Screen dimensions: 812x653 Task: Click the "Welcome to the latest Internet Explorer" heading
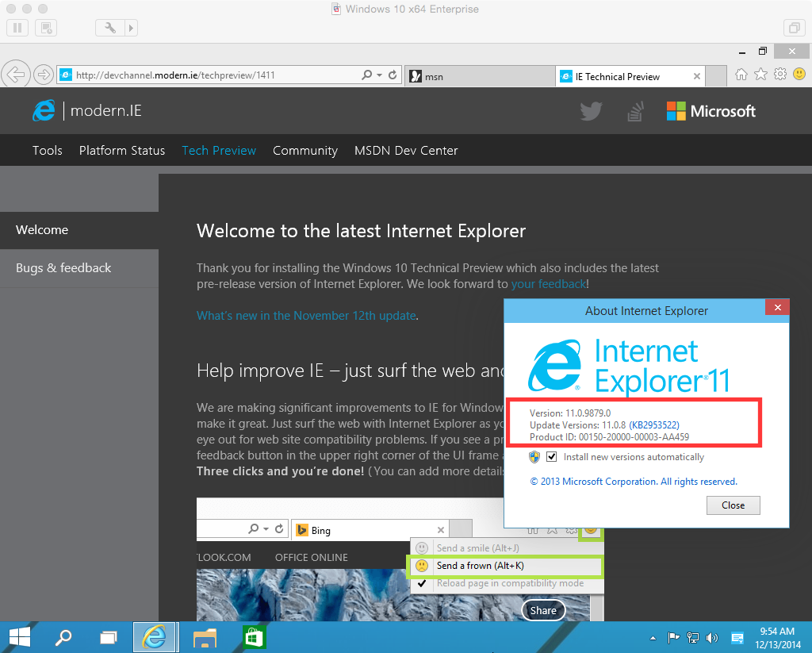click(361, 231)
